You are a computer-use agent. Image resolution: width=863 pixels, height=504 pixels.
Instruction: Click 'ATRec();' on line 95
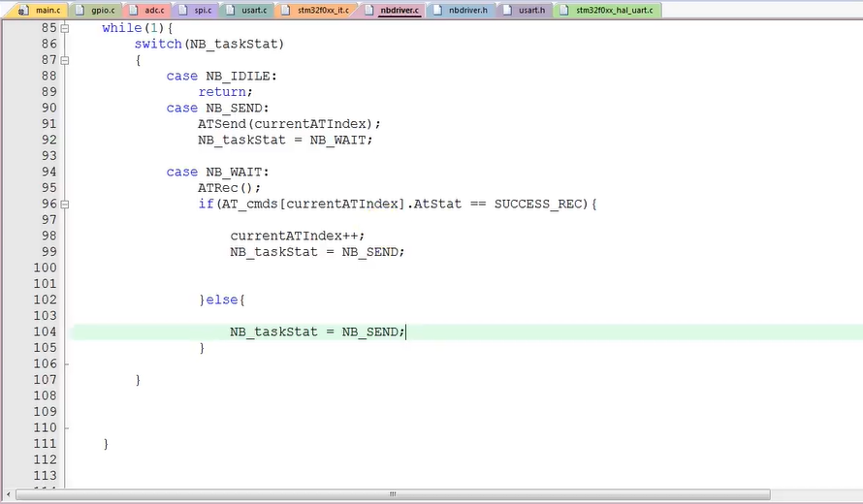coord(230,188)
